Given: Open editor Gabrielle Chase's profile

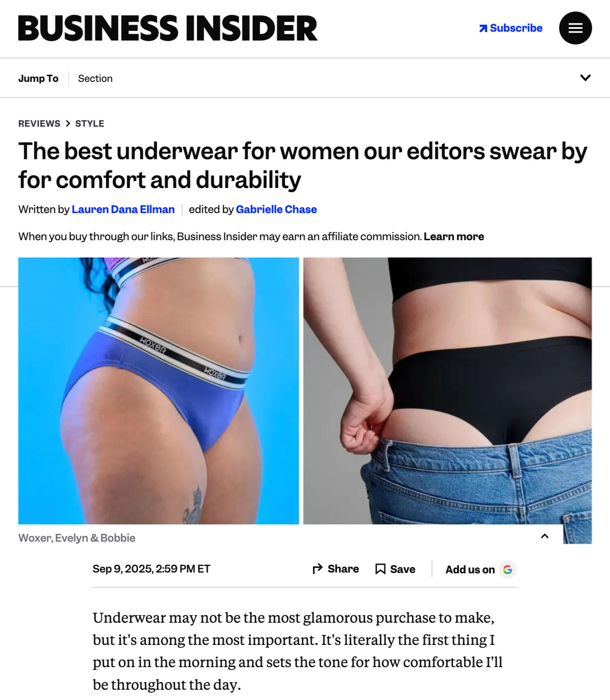Looking at the screenshot, I should (x=276, y=209).
